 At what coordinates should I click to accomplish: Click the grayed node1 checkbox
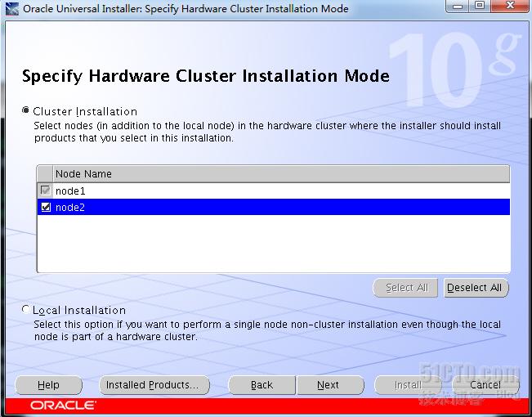click(x=46, y=191)
